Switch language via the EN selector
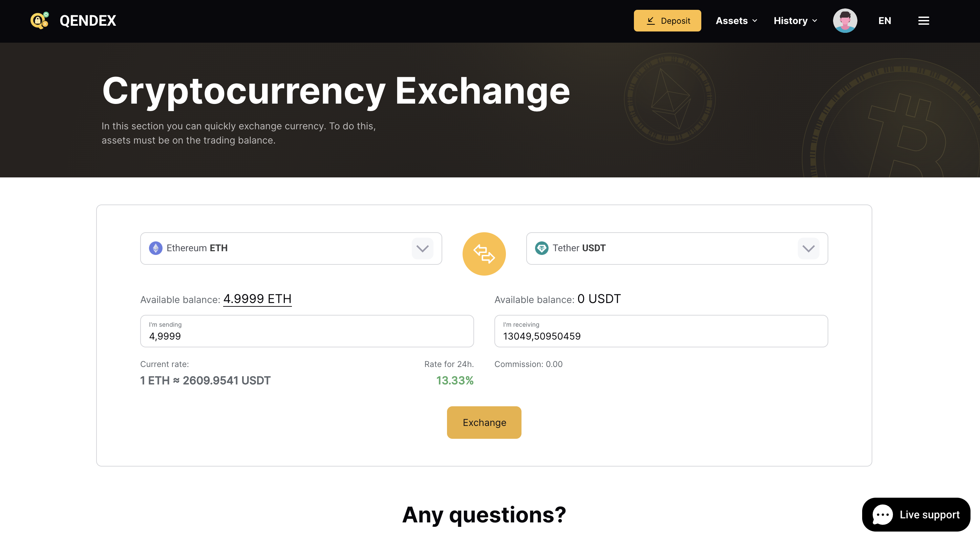The width and height of the screenshot is (980, 539). 885,21
